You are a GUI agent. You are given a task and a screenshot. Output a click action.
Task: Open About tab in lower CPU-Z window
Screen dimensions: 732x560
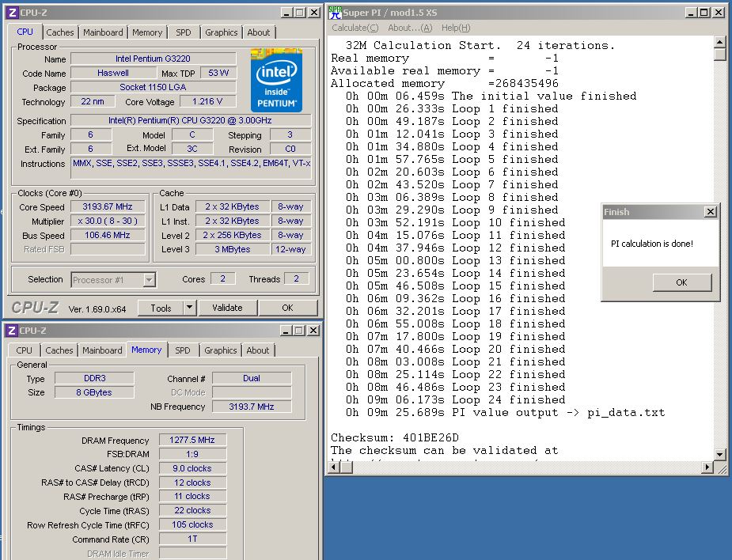[x=258, y=350]
